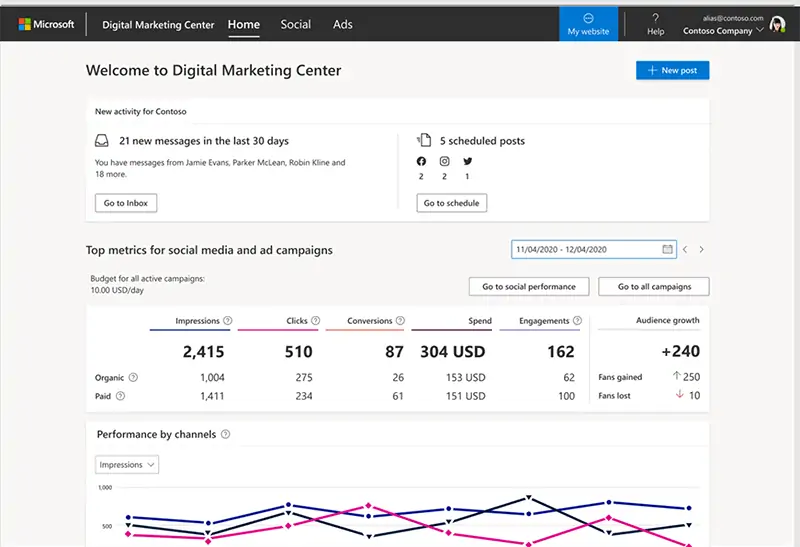800x547 pixels.
Task: Click info icon beside Performance by channels
Action: click(x=225, y=435)
